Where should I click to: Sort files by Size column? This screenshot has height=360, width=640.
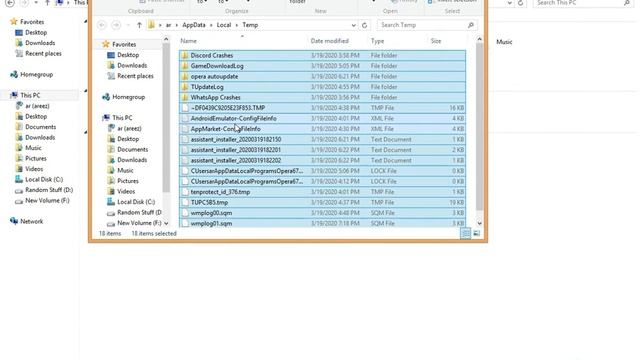pyautogui.click(x=436, y=41)
